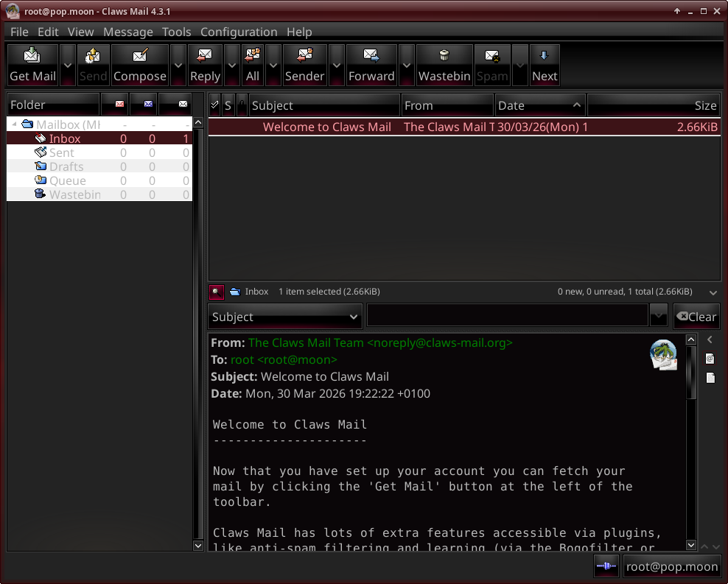Forward the Welcome message
The width and height of the screenshot is (728, 584).
pyautogui.click(x=371, y=65)
